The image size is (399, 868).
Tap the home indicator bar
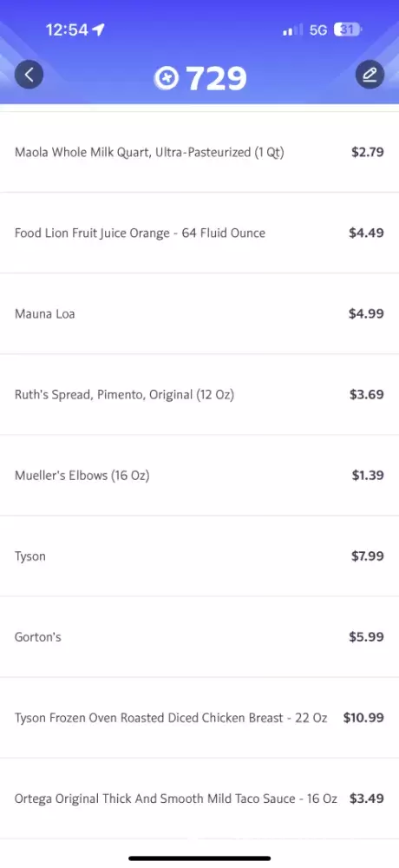199,858
